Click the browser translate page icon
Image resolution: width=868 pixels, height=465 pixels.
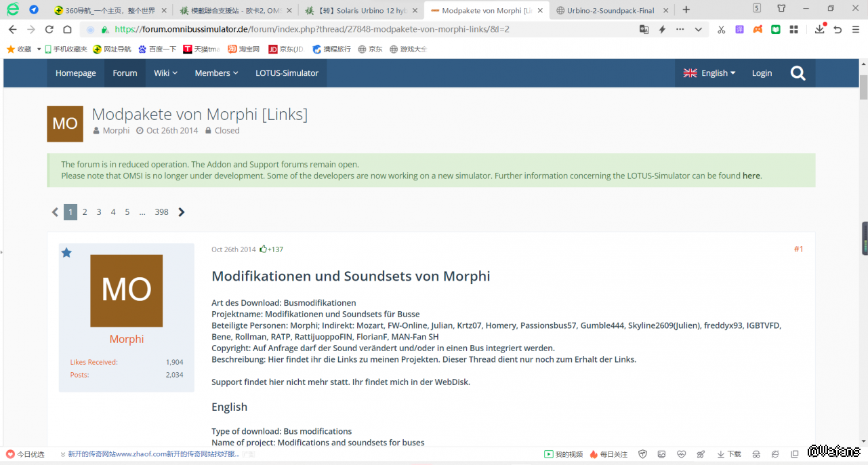pyautogui.click(x=644, y=29)
